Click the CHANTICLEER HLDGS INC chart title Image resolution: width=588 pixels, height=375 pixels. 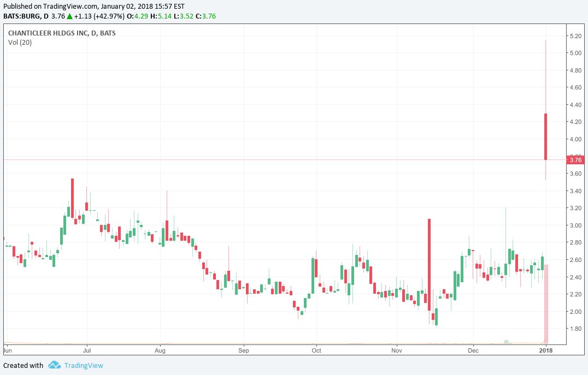pos(62,33)
